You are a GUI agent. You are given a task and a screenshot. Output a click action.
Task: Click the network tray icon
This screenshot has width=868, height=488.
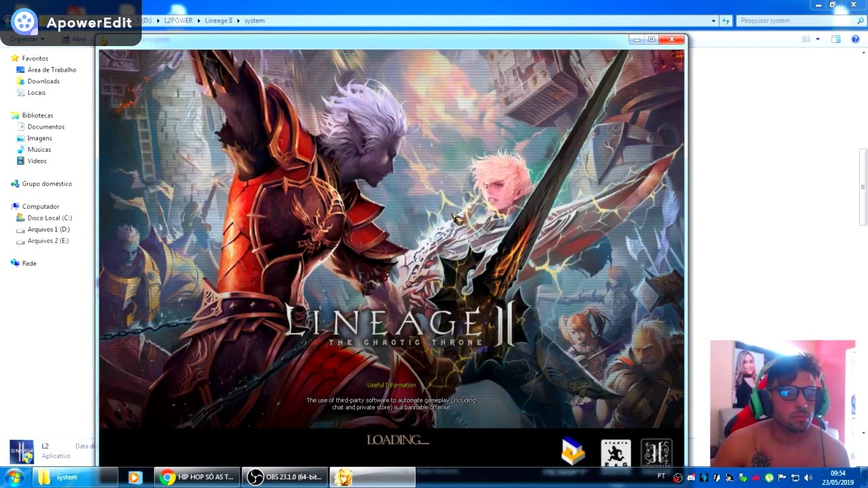pos(795,478)
